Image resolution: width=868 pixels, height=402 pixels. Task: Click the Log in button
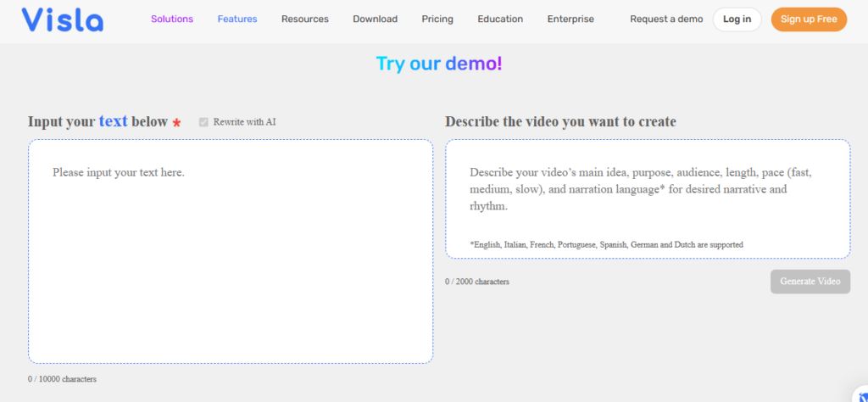click(x=737, y=20)
